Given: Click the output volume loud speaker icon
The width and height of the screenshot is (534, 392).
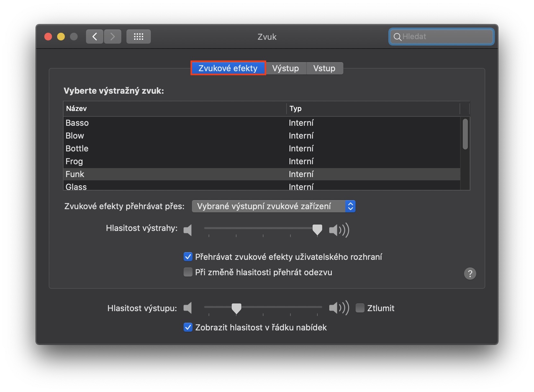Looking at the screenshot, I should [339, 308].
